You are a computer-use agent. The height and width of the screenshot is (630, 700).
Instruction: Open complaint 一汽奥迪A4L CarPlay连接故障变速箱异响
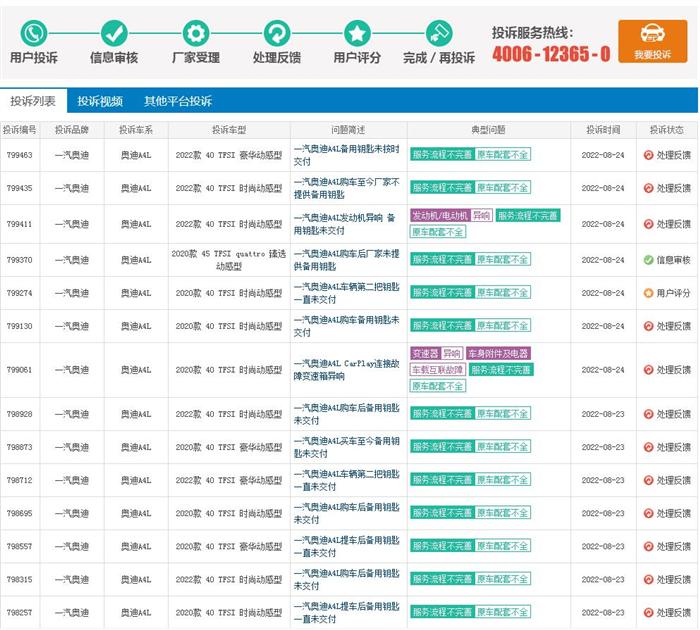click(346, 370)
